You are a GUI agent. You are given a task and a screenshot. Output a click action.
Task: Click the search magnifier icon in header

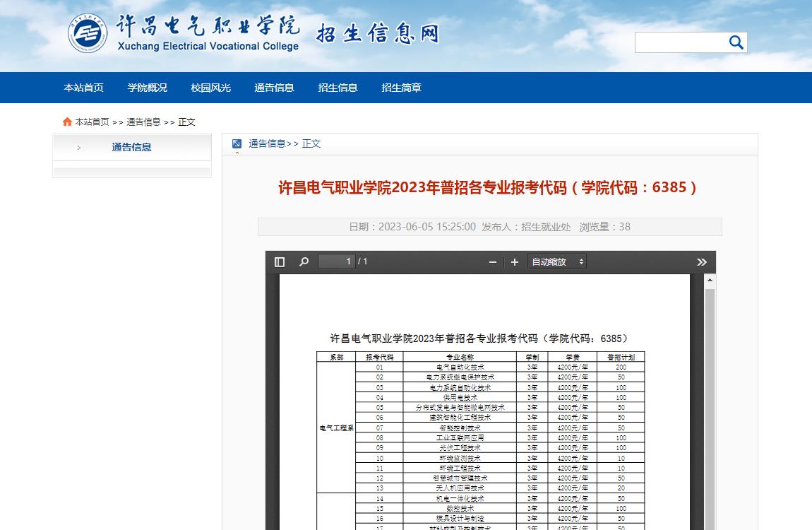coord(736,42)
